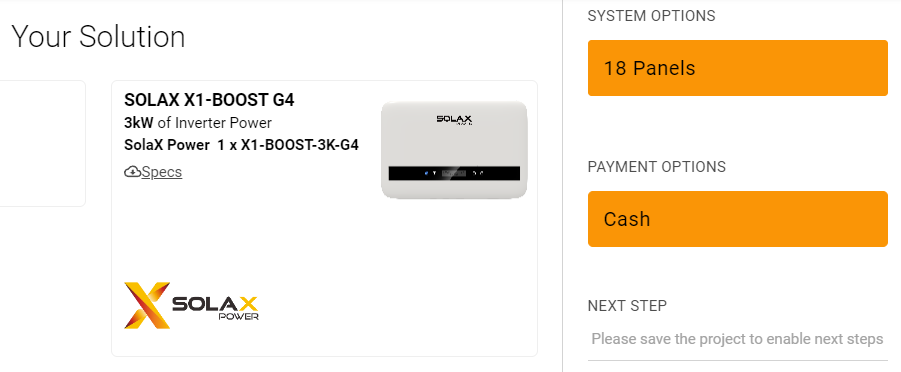Click the black display strip on the inverter image

[x=454, y=173]
